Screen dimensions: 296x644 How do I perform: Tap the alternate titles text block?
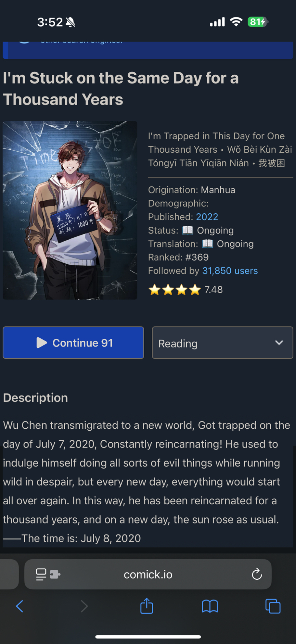tap(220, 149)
